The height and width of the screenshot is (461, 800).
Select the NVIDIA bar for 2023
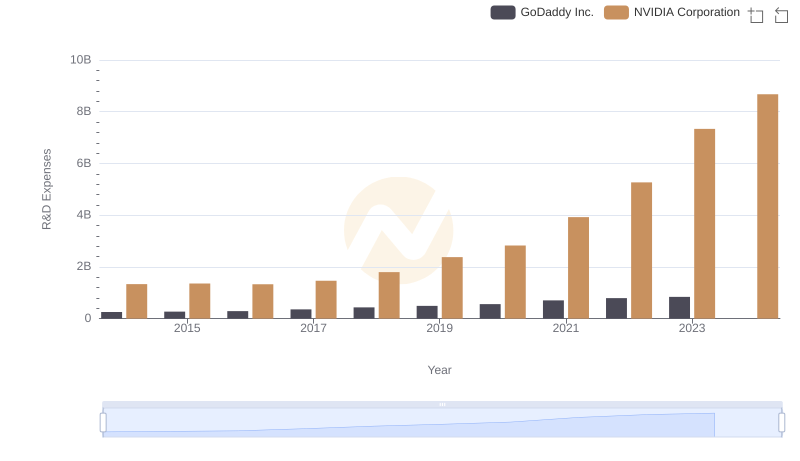coord(704,223)
